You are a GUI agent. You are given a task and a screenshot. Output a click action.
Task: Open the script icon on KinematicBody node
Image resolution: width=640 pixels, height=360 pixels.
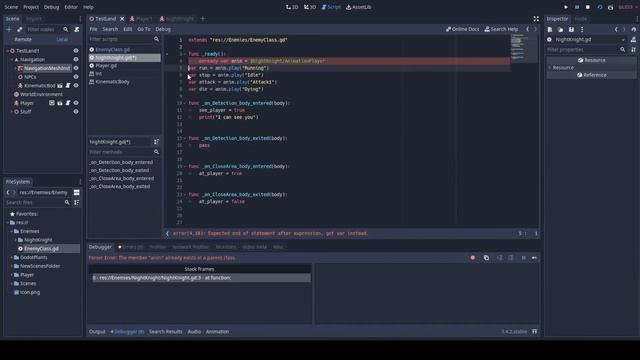point(68,86)
